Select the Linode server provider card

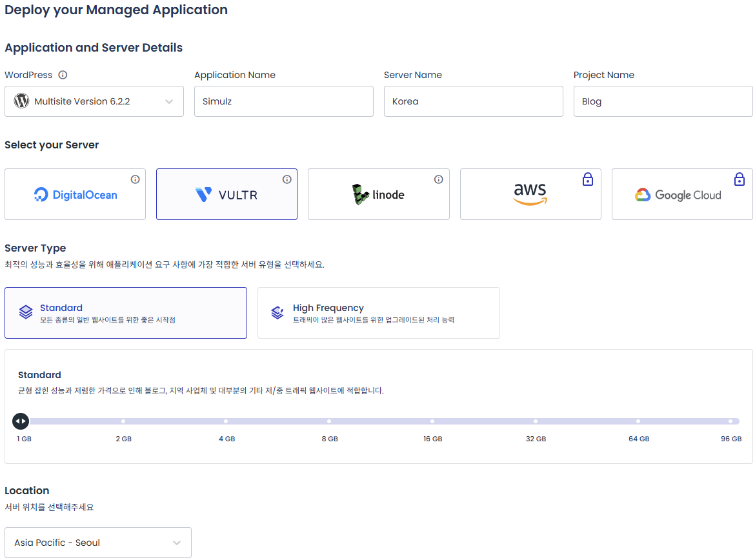pos(378,194)
